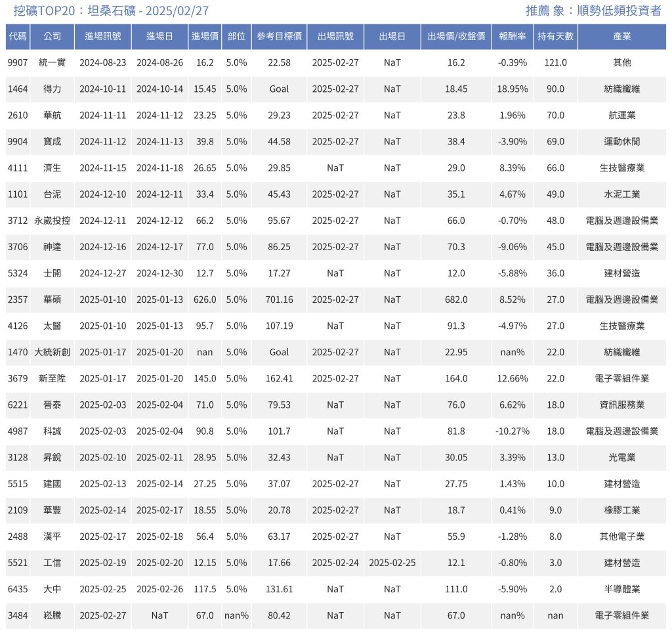
Task: Select company name 漢平
Action: [52, 536]
